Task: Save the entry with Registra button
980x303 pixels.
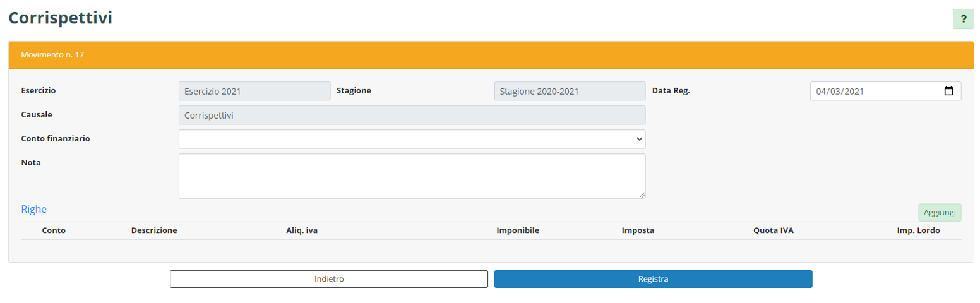Action: coord(653,279)
